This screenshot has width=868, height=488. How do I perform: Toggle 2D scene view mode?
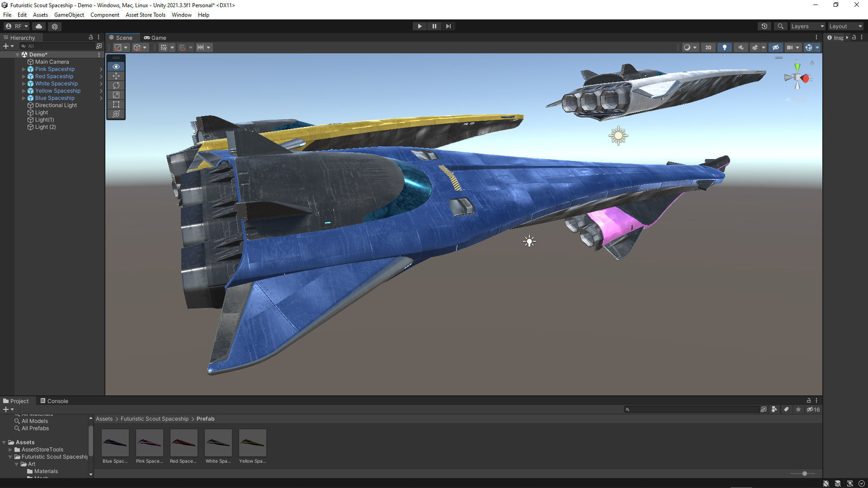pyautogui.click(x=708, y=47)
